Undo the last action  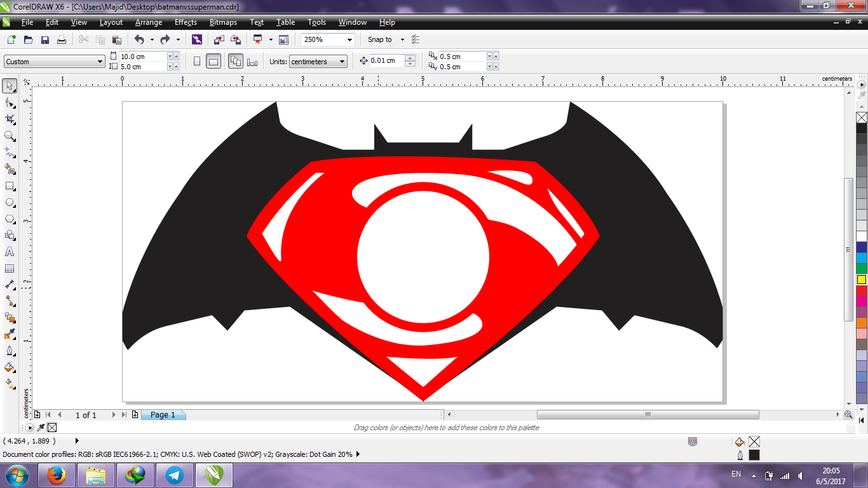139,39
